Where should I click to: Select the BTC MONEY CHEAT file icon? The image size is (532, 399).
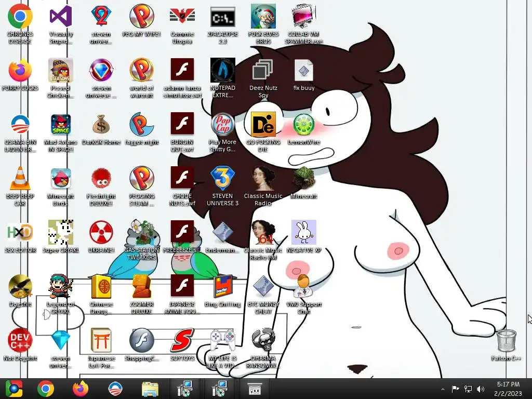(x=263, y=286)
